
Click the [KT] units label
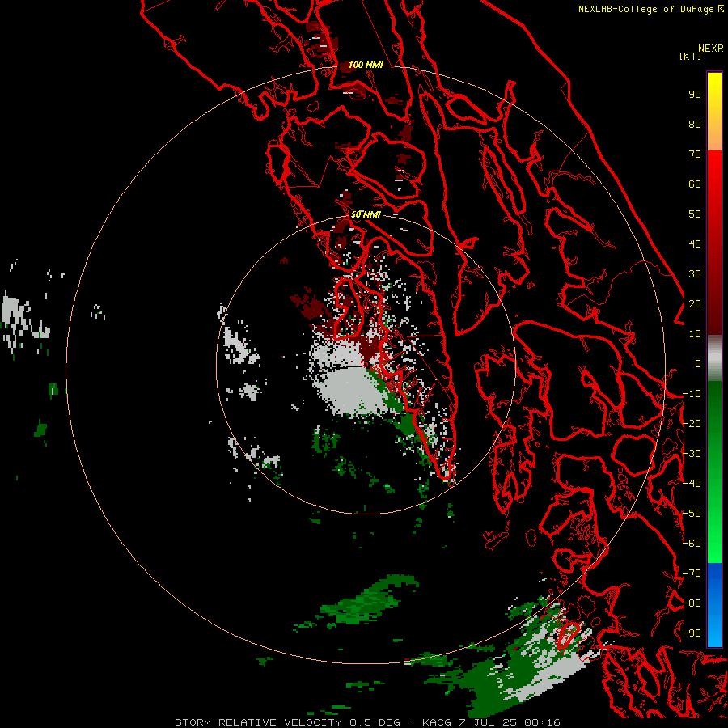click(x=691, y=56)
